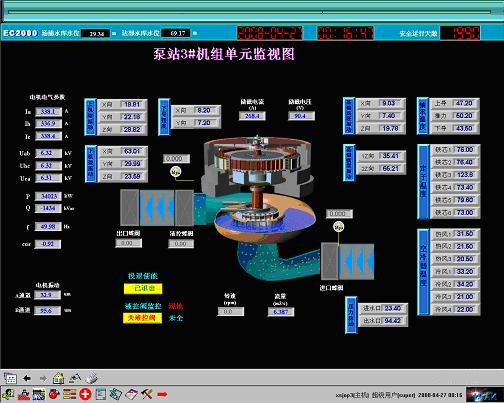Click the top horizontal progress bar
Image resolution: width=504 pixels, height=403 pixels.
249,12
